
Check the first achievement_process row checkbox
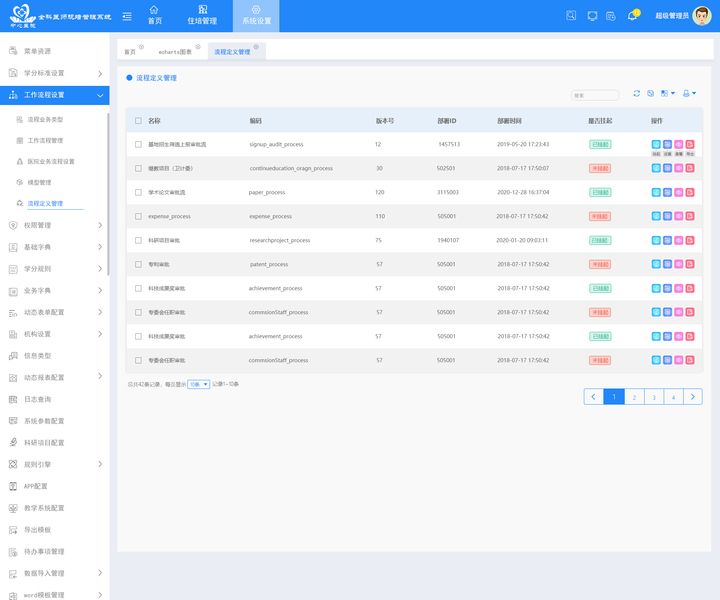(138, 288)
